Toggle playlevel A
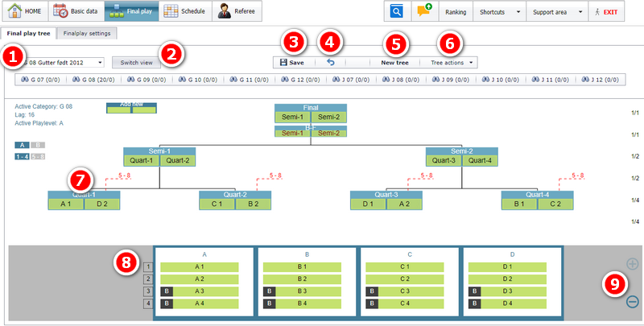644x326 pixels. tap(23, 145)
